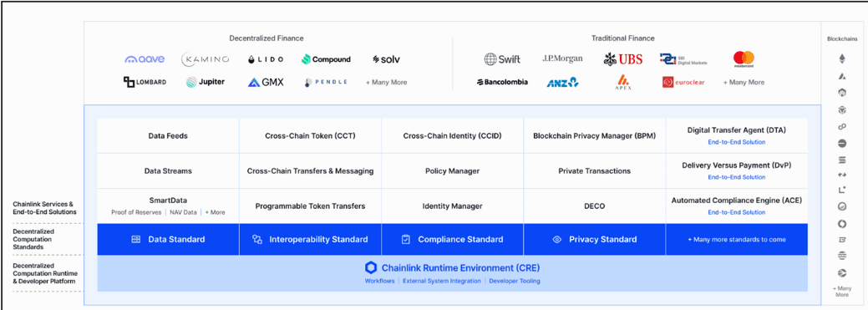Click '+ Many More' beside Pendle

pyautogui.click(x=387, y=83)
